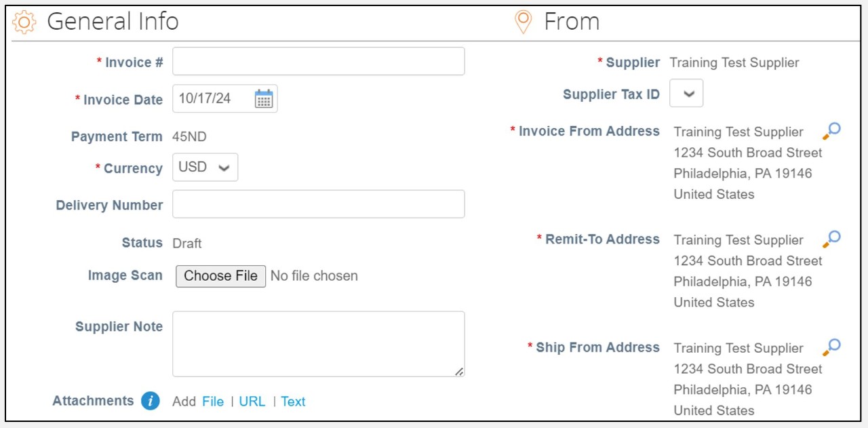Click the Draft status text

click(187, 244)
